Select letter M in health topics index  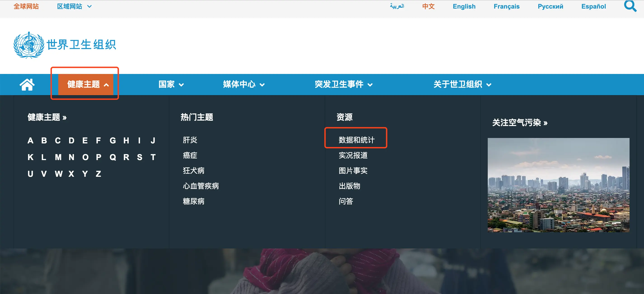click(x=58, y=157)
